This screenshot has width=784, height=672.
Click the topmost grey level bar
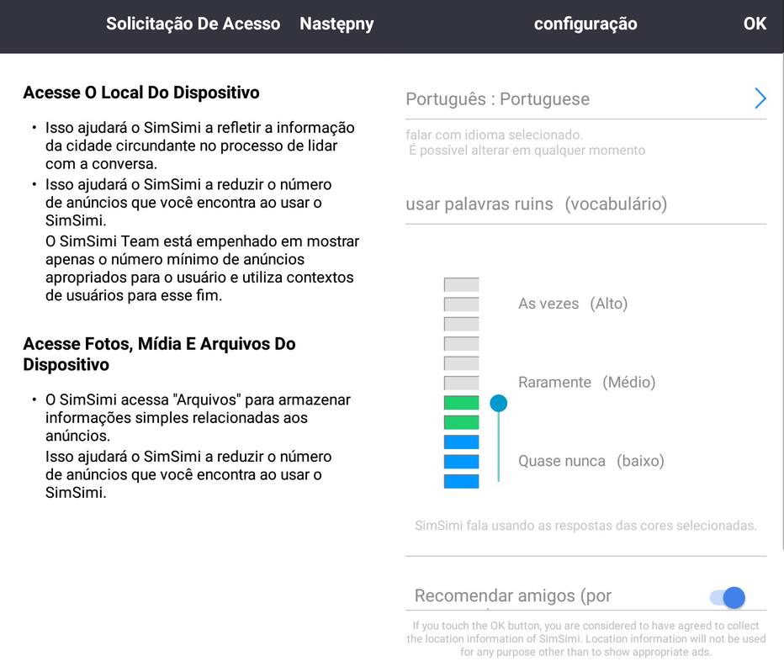pyautogui.click(x=461, y=285)
